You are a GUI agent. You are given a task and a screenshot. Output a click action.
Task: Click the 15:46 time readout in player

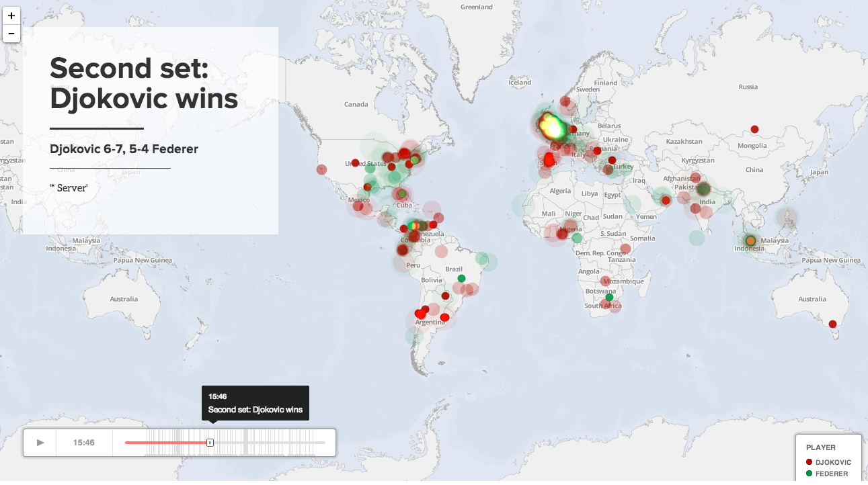[x=84, y=443]
